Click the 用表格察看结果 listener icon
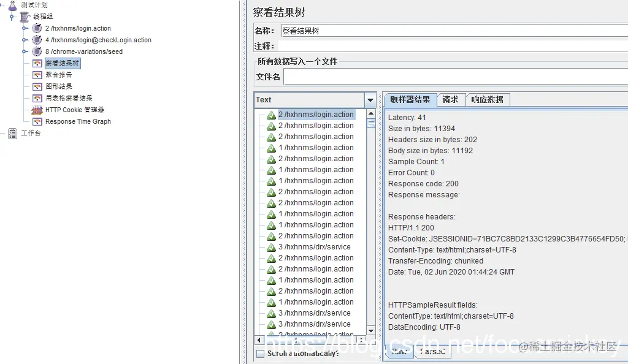628x364 pixels. click(x=37, y=98)
